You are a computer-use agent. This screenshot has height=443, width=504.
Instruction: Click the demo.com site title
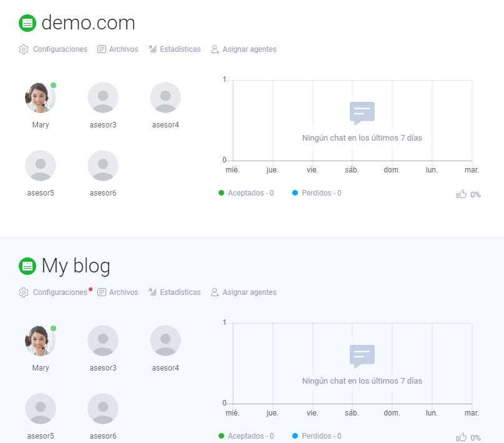89,23
